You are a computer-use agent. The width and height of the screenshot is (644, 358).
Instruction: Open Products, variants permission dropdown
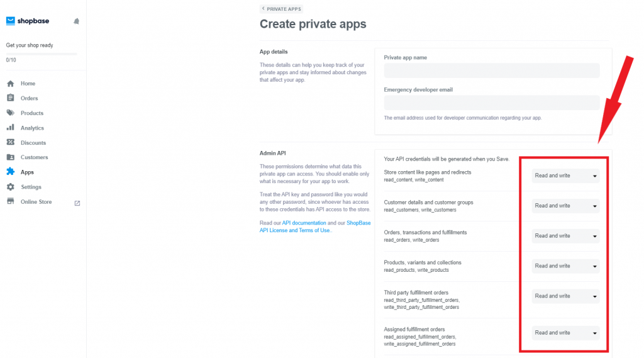click(565, 266)
